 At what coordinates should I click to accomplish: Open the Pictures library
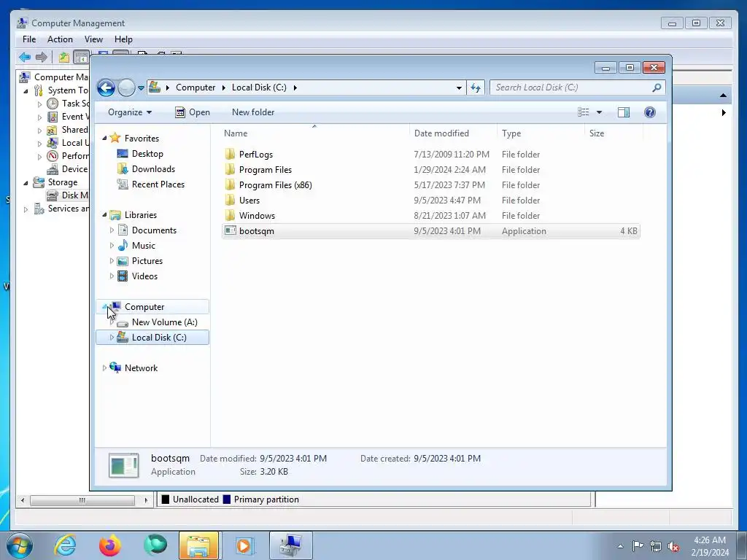147,261
